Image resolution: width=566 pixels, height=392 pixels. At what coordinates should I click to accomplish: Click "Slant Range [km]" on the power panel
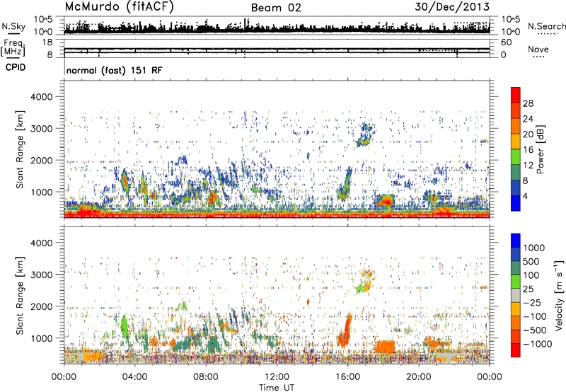20,149
